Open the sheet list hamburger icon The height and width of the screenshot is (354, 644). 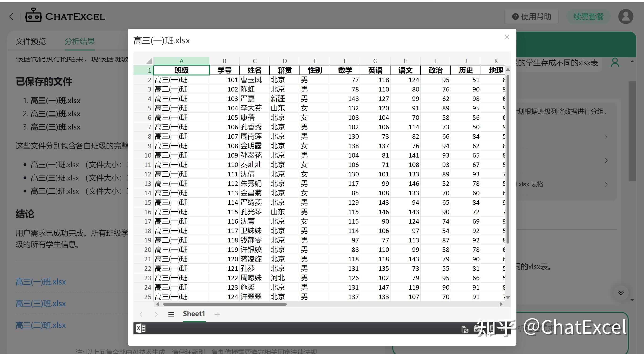[x=171, y=314]
